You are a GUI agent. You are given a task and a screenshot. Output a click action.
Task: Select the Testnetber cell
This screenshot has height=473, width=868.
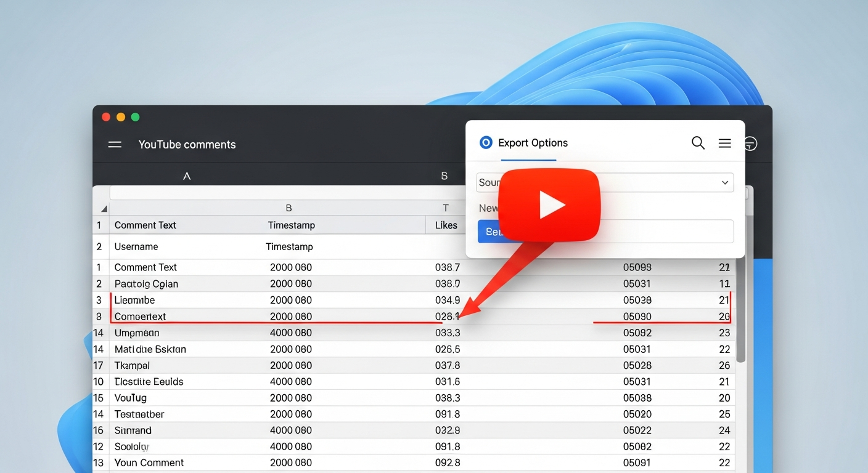[x=139, y=414]
